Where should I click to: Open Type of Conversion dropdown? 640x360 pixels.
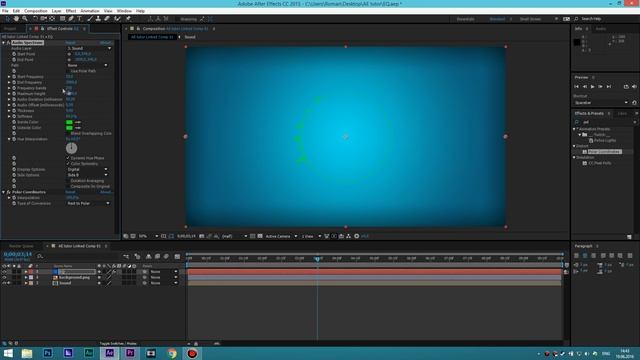point(89,203)
